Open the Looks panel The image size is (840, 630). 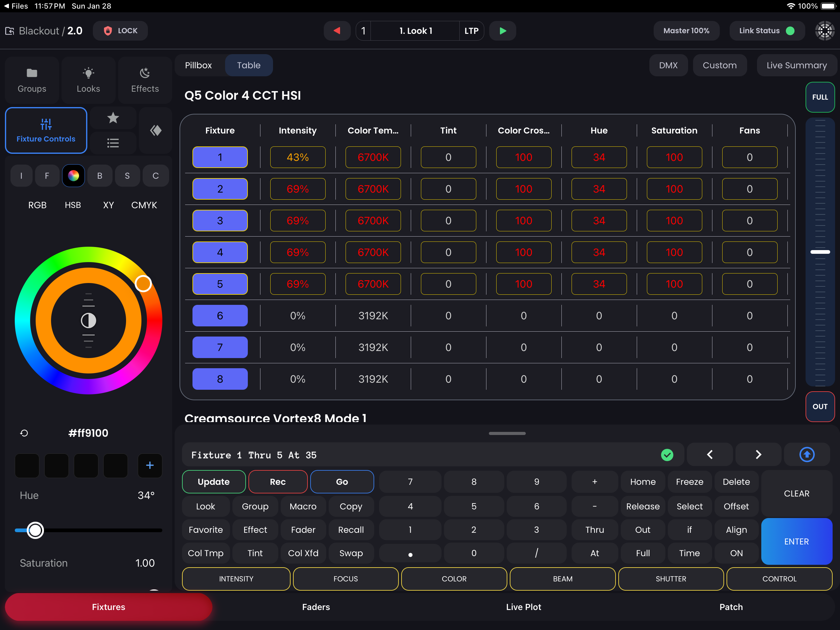coord(89,80)
